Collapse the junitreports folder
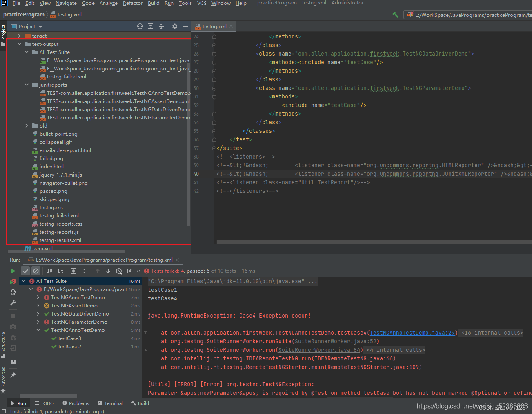Screen dimensions: 532x414 click(x=27, y=85)
